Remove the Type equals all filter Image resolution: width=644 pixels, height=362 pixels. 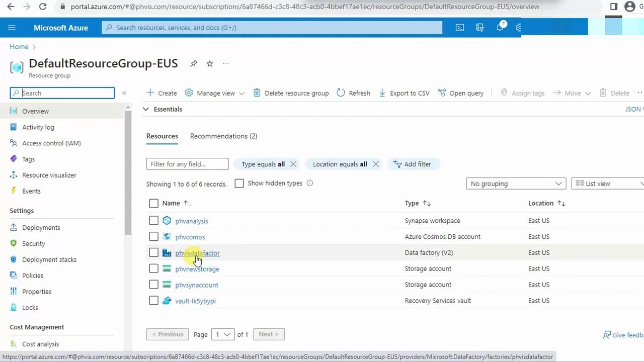pyautogui.click(x=293, y=164)
